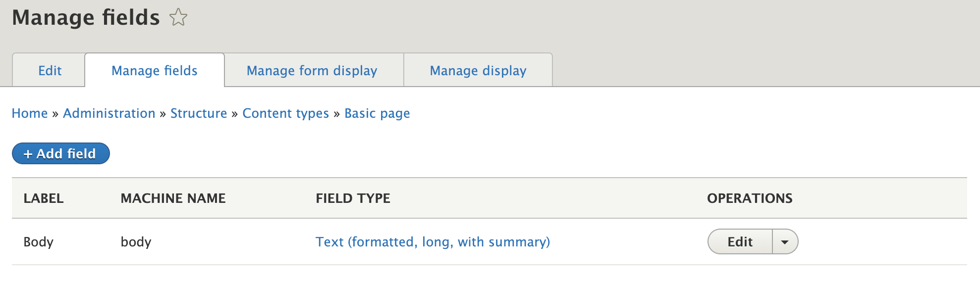Click + Add field to create a new field
The width and height of the screenshot is (980, 286).
(60, 153)
